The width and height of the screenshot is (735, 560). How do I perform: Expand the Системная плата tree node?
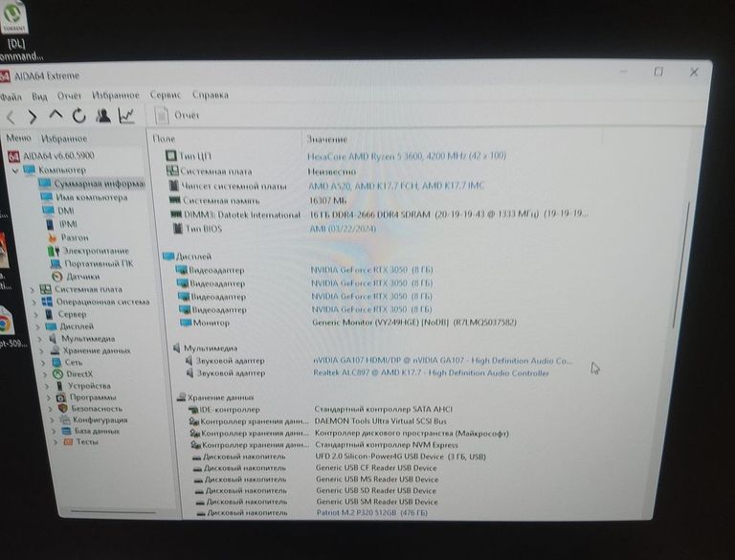(33, 290)
